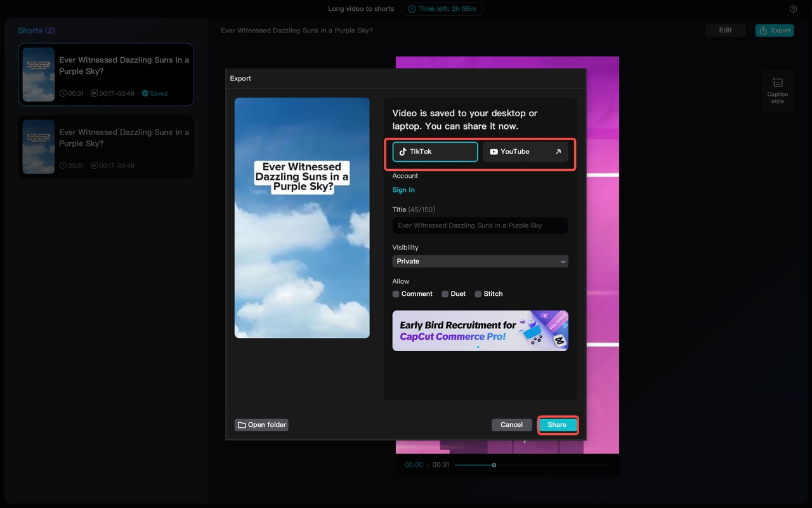Enable the Duet checkbox
This screenshot has width=812, height=508.
tap(444, 294)
